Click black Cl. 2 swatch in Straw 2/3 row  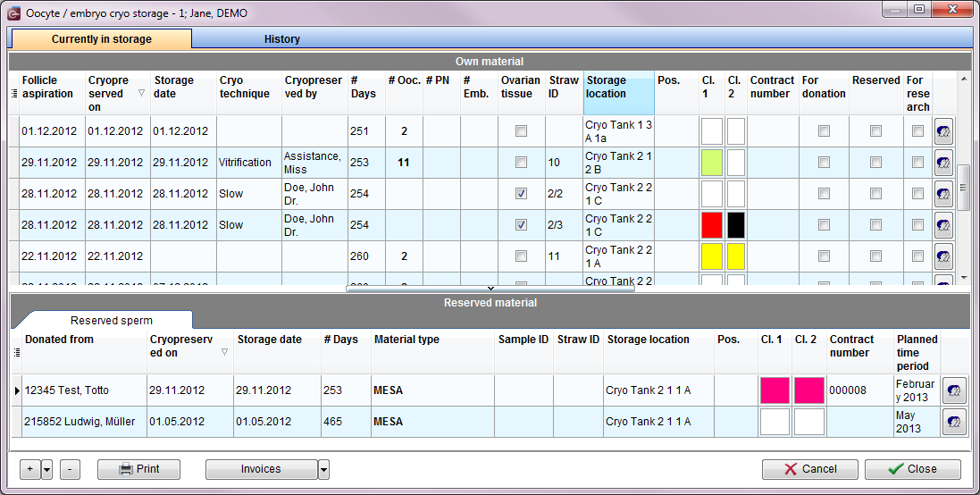pyautogui.click(x=736, y=225)
